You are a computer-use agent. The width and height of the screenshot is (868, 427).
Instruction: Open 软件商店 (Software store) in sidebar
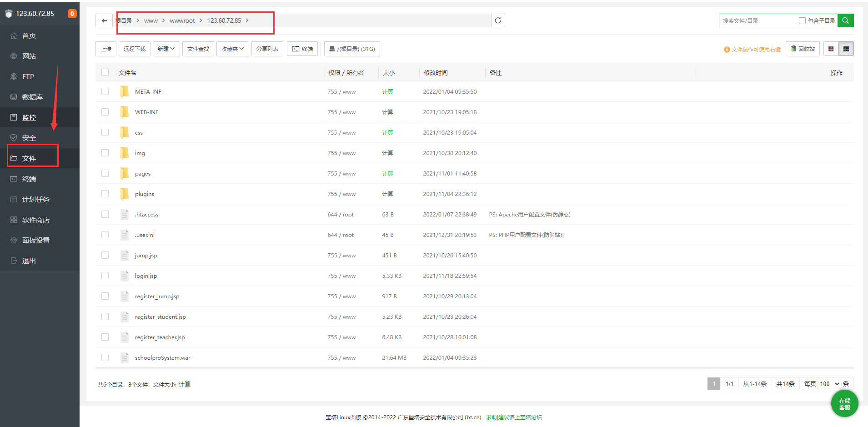coord(40,220)
